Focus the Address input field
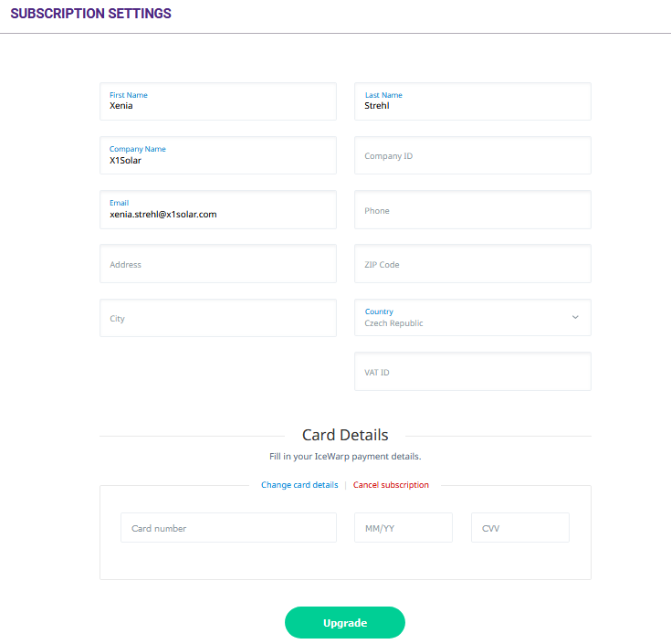Viewport: 671px width, 644px height. (218, 264)
